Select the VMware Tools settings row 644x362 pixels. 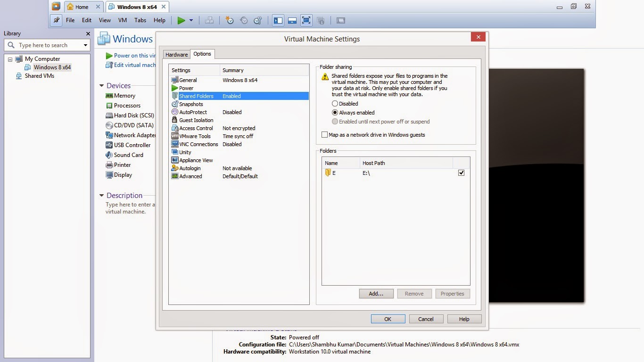click(239, 136)
